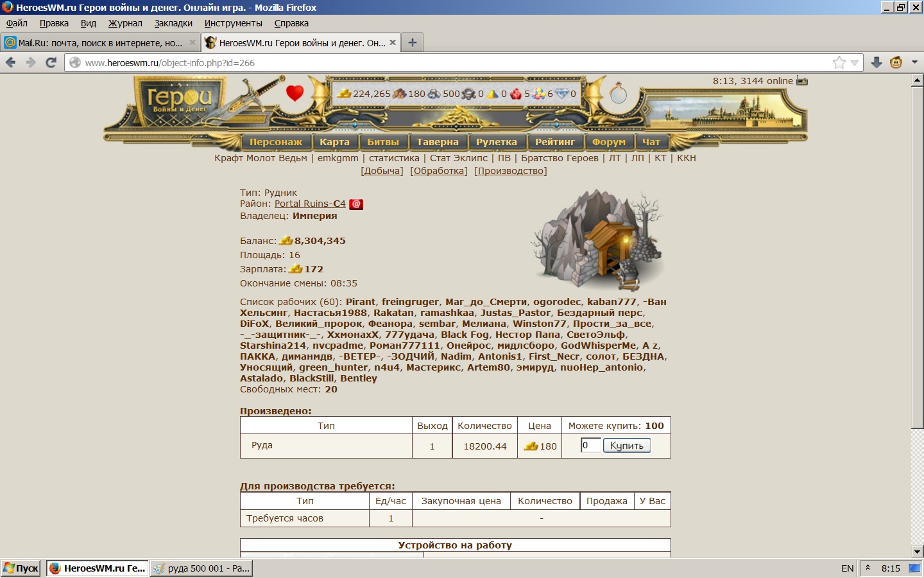This screenshot has height=578, width=924.
Task: Open the Файл menu
Action: pyautogui.click(x=17, y=23)
